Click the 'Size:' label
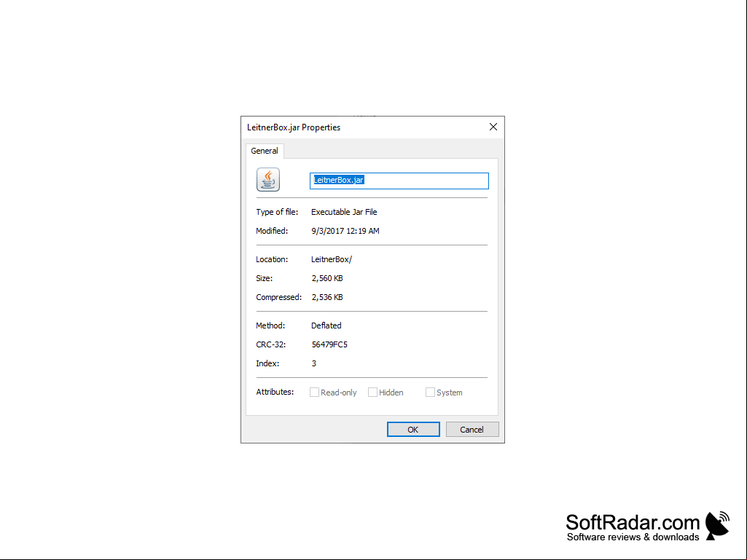 click(265, 279)
